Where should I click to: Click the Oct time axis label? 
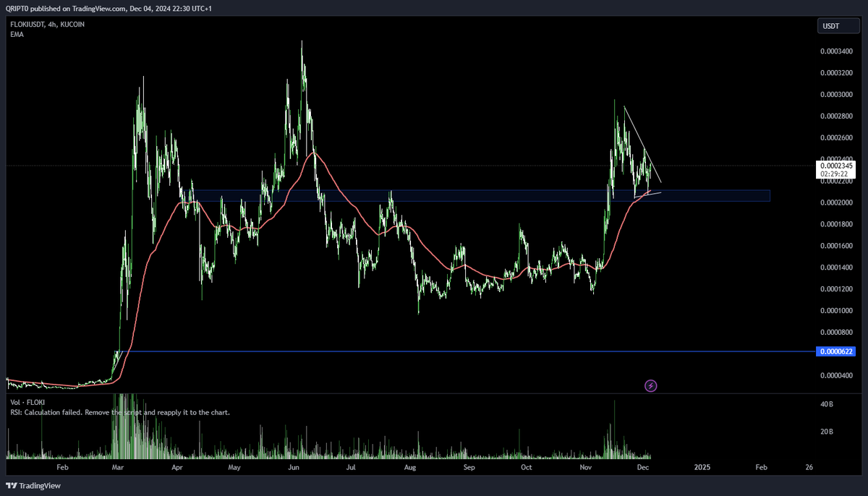(527, 468)
